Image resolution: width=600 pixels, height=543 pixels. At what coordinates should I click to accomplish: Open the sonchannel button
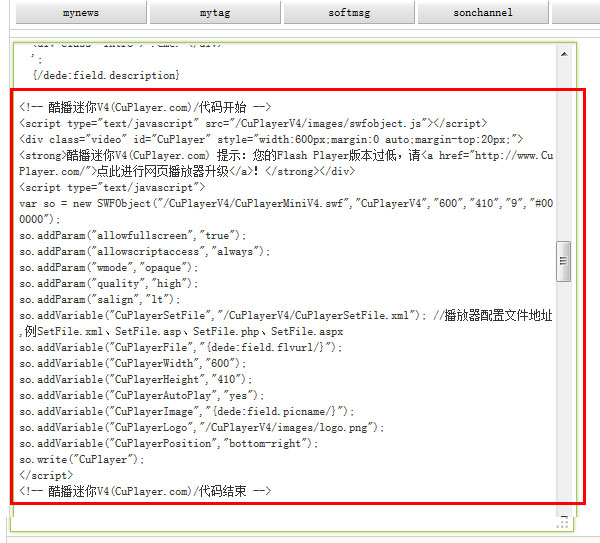tap(483, 13)
